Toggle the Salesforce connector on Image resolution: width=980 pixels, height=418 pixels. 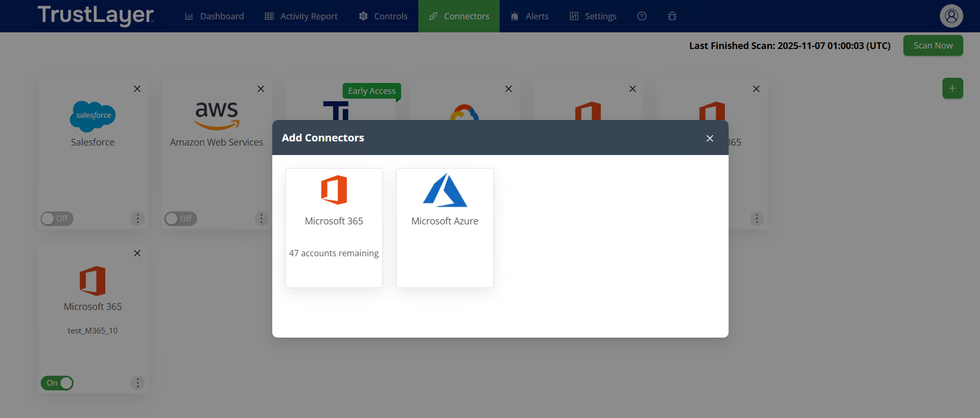click(57, 219)
